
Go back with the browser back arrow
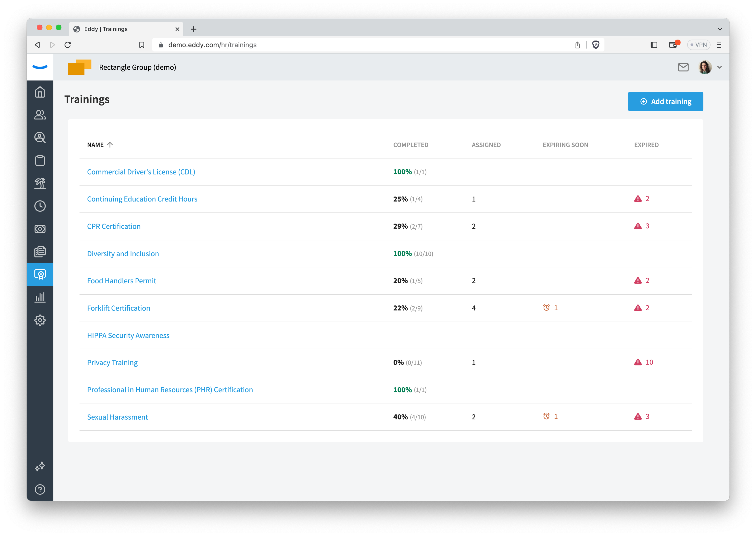[x=38, y=45]
